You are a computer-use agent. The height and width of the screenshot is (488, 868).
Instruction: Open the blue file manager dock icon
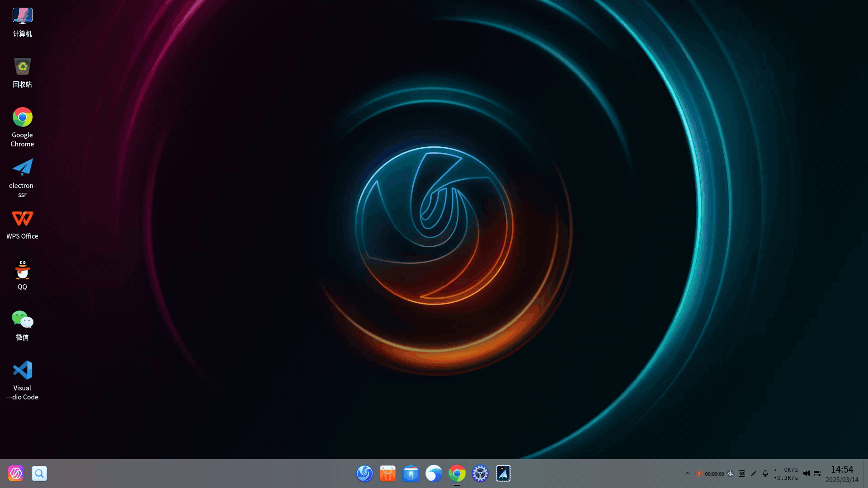(410, 474)
